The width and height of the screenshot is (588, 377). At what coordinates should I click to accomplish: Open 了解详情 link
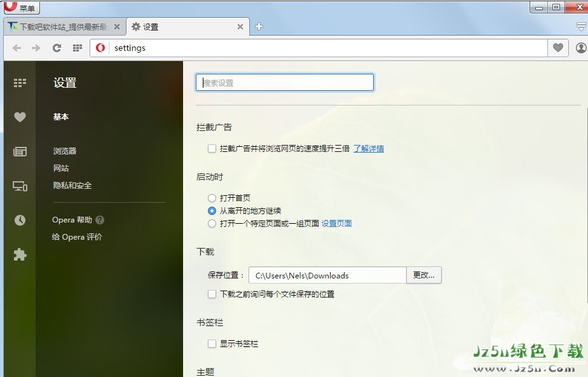pos(369,149)
